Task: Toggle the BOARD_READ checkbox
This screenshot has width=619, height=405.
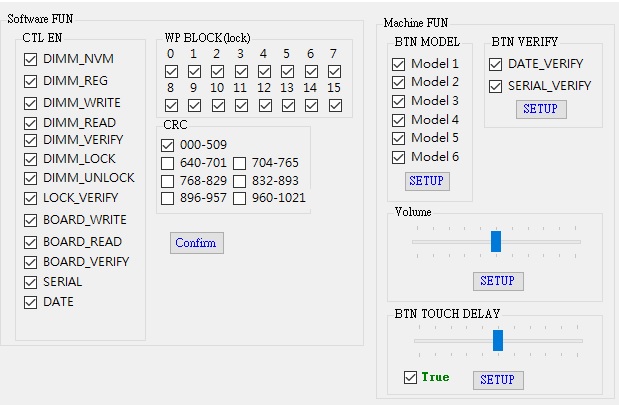Action: [31, 242]
